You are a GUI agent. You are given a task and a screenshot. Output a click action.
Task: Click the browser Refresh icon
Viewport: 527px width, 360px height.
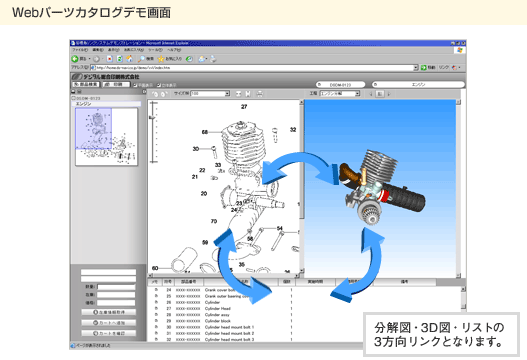click(119, 59)
